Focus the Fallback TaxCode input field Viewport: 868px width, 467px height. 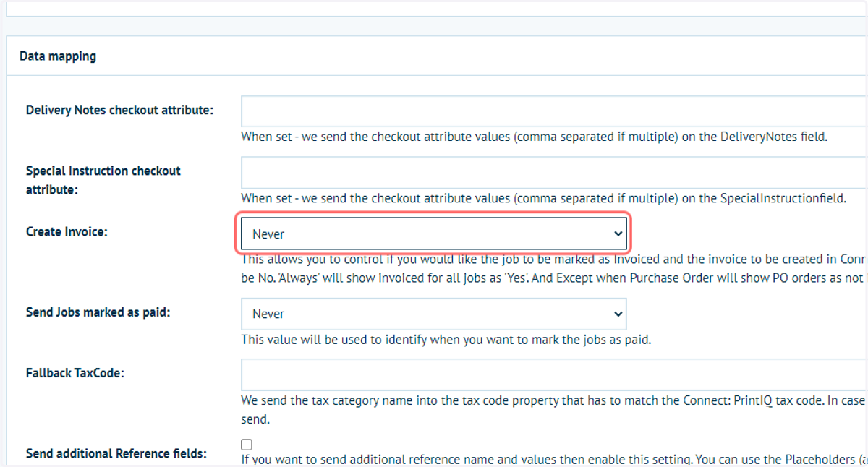(554, 374)
